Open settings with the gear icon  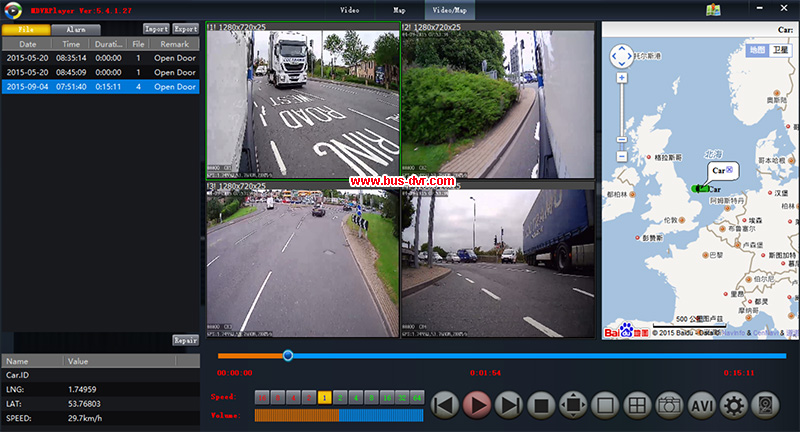(x=735, y=405)
